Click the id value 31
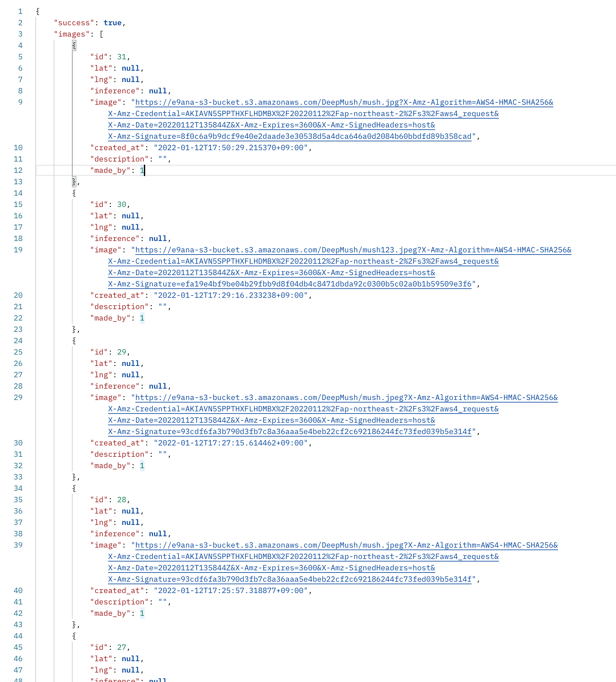Screen dimensions: 616x682 tap(121, 57)
